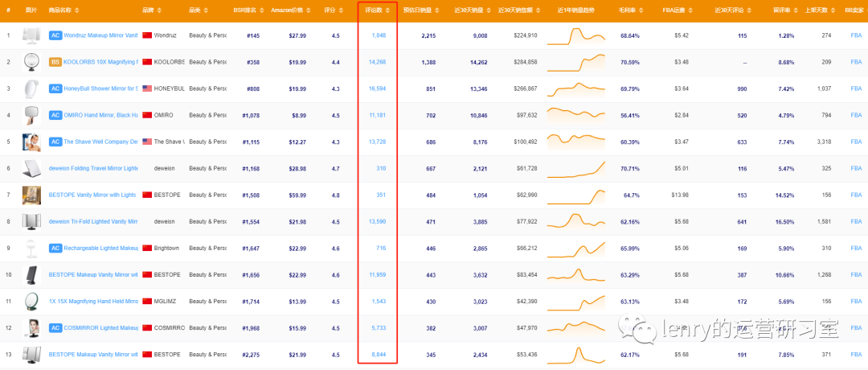The height and width of the screenshot is (370, 868).
Task: Select BSR rank #145 cell
Action: (253, 35)
